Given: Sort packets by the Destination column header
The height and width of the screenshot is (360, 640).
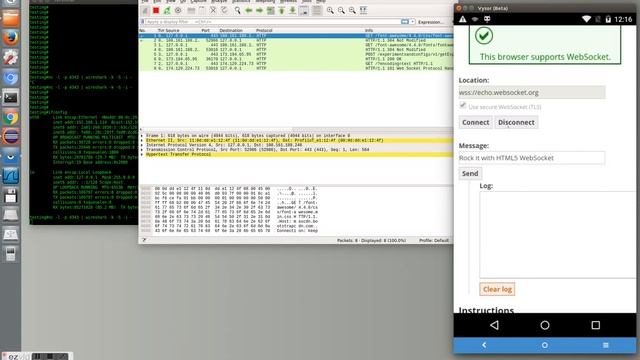Looking at the screenshot, I should [x=231, y=30].
